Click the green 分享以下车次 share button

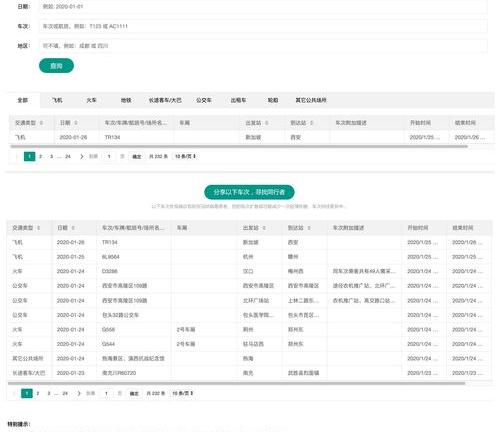(x=249, y=192)
